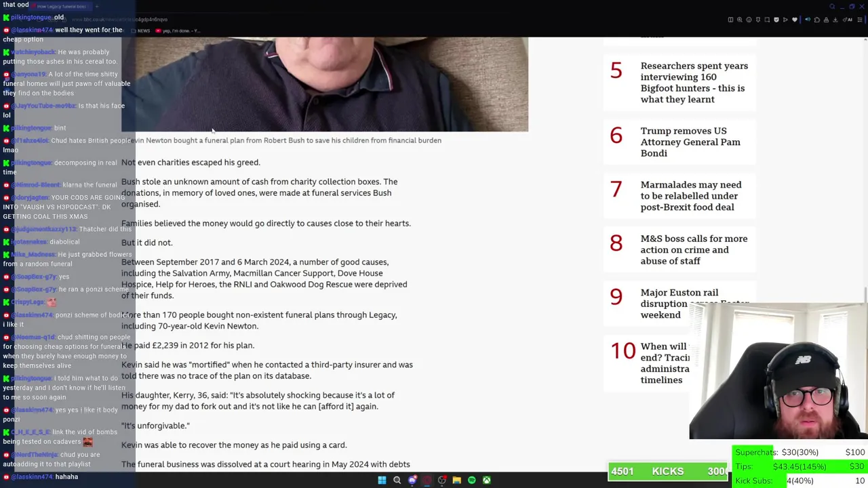This screenshot has height=488, width=868.
Task: Open a new tab with plus button
Action: (97, 6)
